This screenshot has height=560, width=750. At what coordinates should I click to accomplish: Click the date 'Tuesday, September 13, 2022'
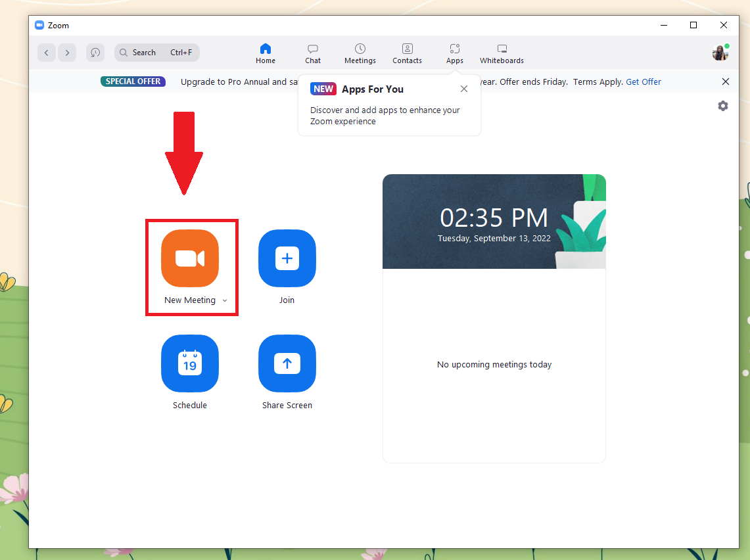click(494, 238)
